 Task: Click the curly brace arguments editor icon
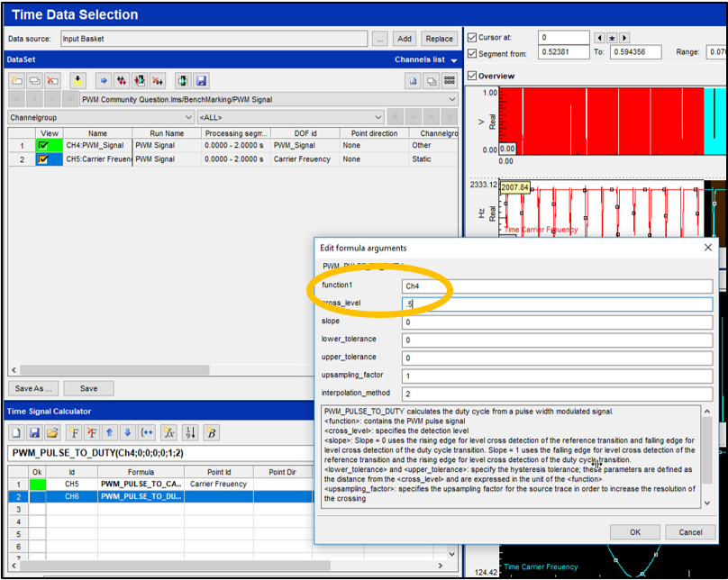(x=147, y=433)
